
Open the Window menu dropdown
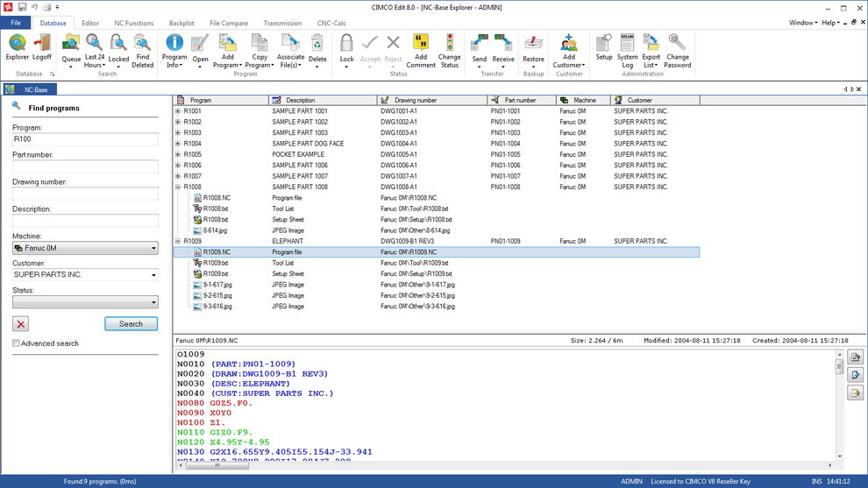pyautogui.click(x=803, y=23)
